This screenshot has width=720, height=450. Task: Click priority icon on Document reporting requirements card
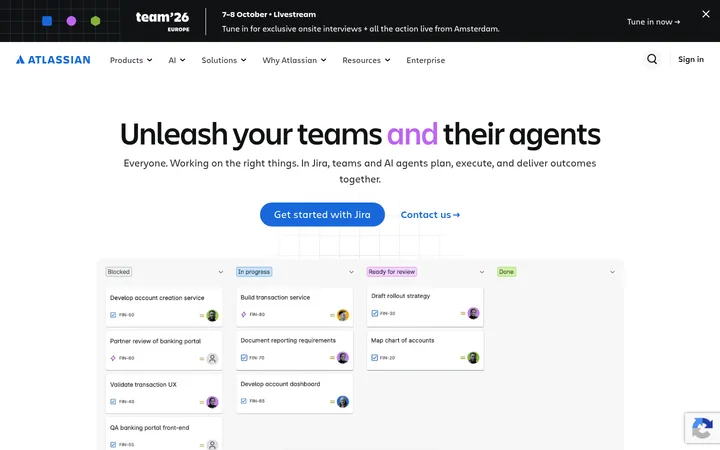coord(332,358)
